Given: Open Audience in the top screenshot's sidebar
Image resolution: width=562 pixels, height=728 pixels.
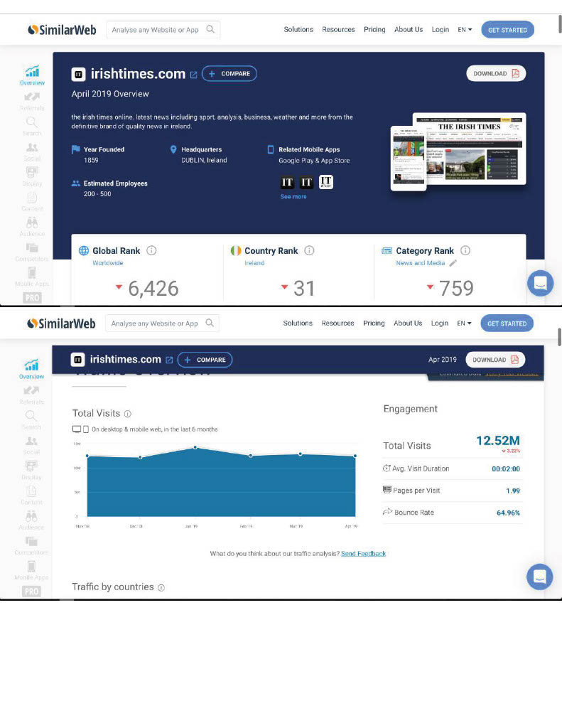Looking at the screenshot, I should click(x=32, y=227).
